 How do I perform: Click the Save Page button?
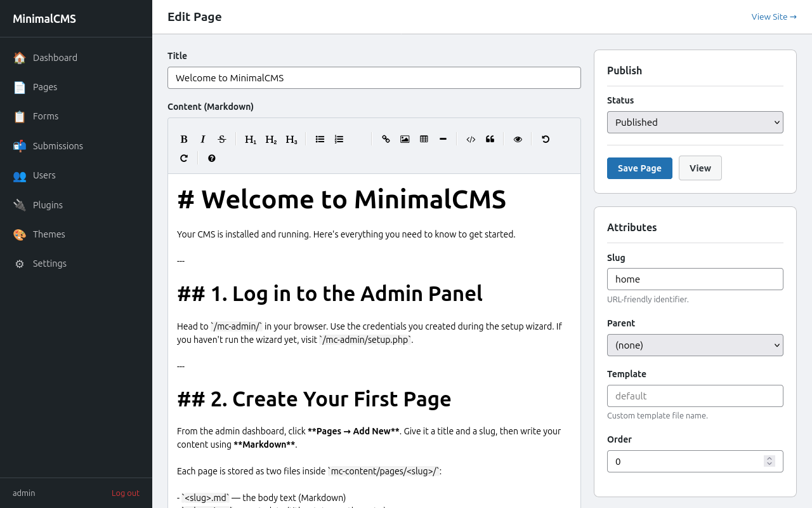click(639, 168)
